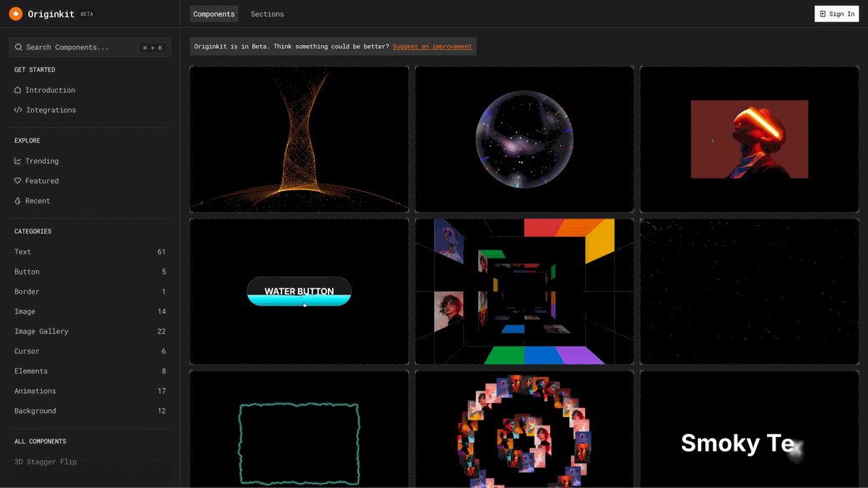868x488 pixels.
Task: Click the Text count 61
Action: tap(161, 251)
